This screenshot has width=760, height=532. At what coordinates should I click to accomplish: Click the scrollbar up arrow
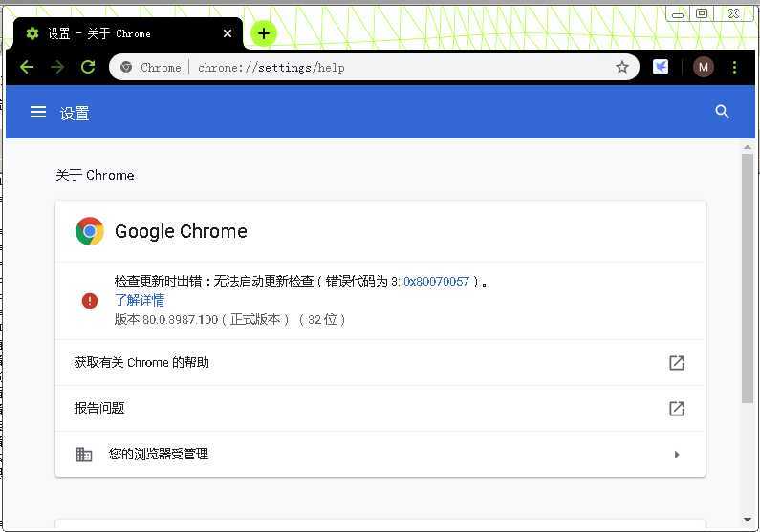coord(747,147)
